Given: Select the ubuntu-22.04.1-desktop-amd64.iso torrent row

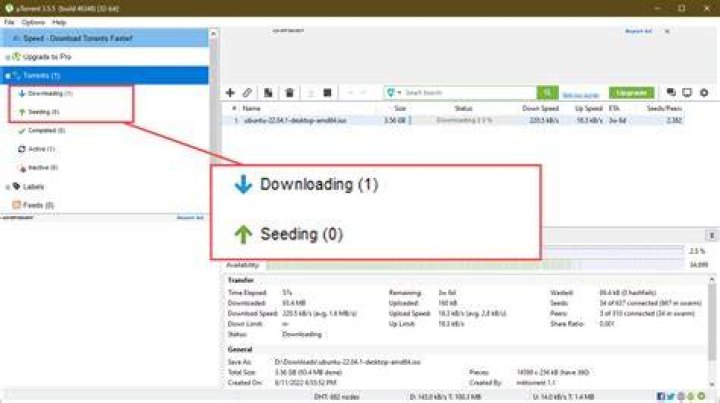Looking at the screenshot, I should (x=453, y=120).
